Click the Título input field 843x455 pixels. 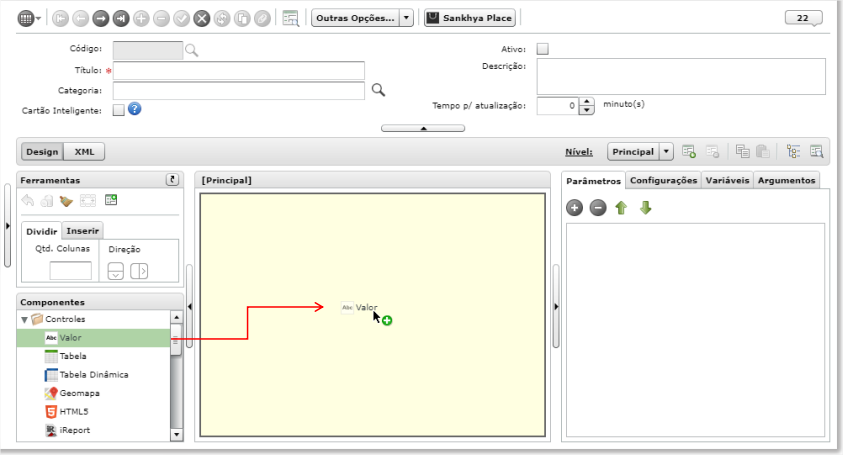tap(239, 70)
